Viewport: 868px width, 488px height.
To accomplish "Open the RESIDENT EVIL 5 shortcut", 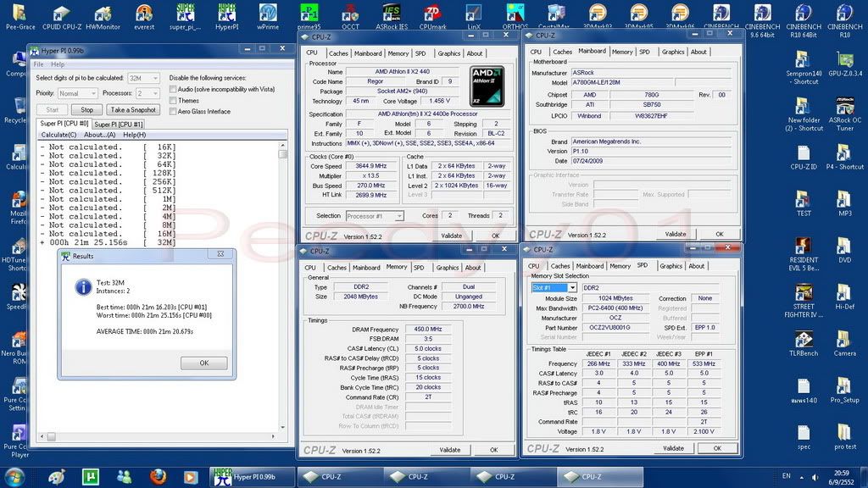I will (x=804, y=254).
